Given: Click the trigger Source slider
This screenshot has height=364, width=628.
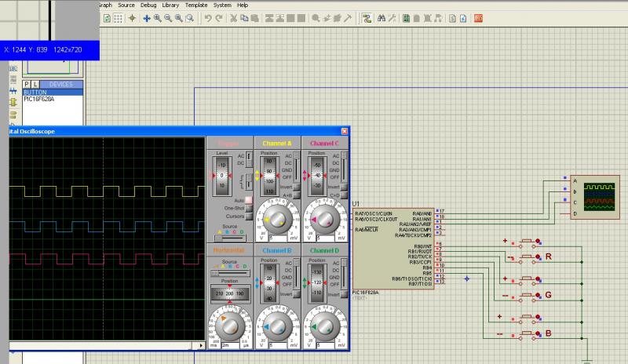Looking at the screenshot, I should (x=230, y=238).
